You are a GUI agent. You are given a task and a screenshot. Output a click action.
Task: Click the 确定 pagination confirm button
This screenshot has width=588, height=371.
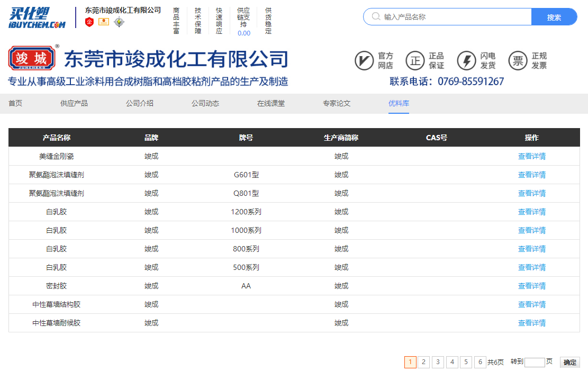point(569,363)
